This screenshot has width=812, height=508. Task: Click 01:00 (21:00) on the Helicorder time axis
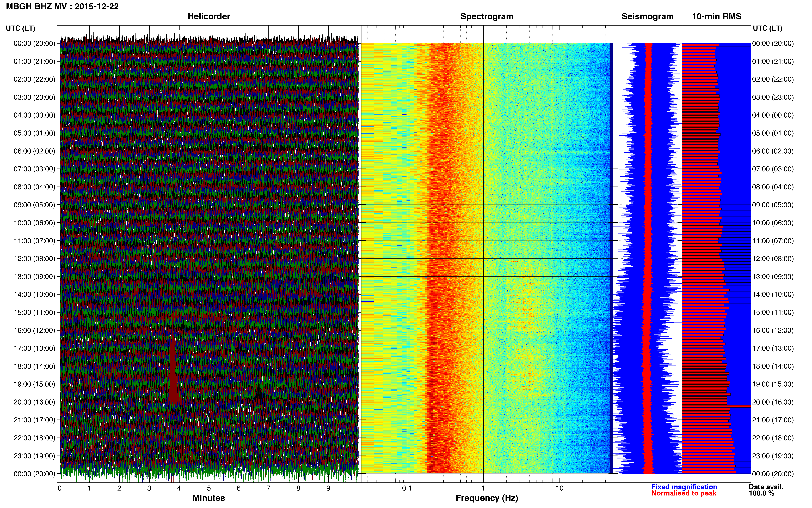[34, 62]
